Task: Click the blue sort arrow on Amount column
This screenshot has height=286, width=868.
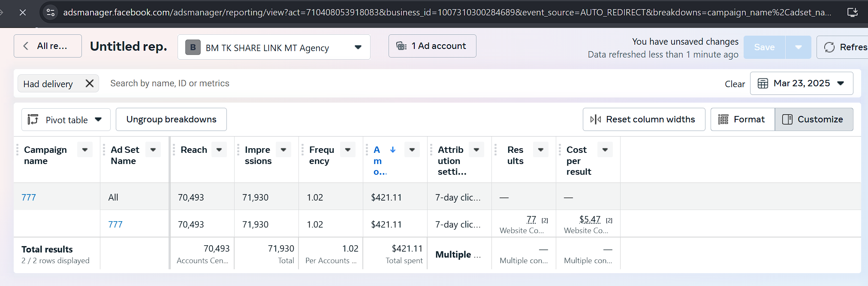Action: click(x=393, y=150)
